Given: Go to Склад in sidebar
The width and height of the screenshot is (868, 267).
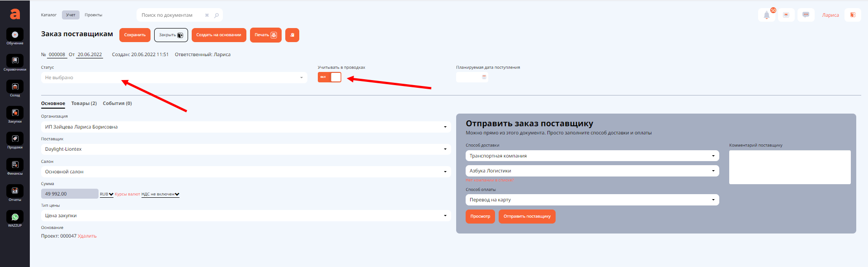Looking at the screenshot, I should point(15,88).
